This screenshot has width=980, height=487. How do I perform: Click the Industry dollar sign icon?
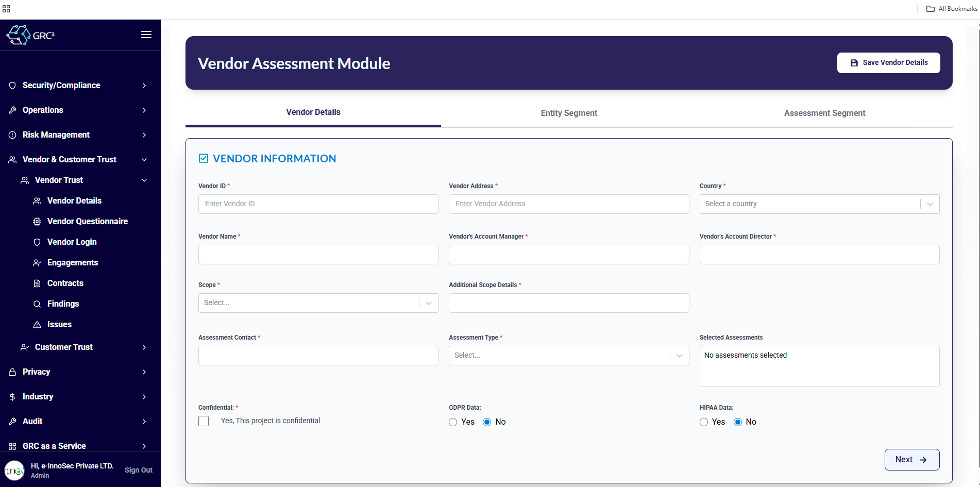tap(12, 397)
